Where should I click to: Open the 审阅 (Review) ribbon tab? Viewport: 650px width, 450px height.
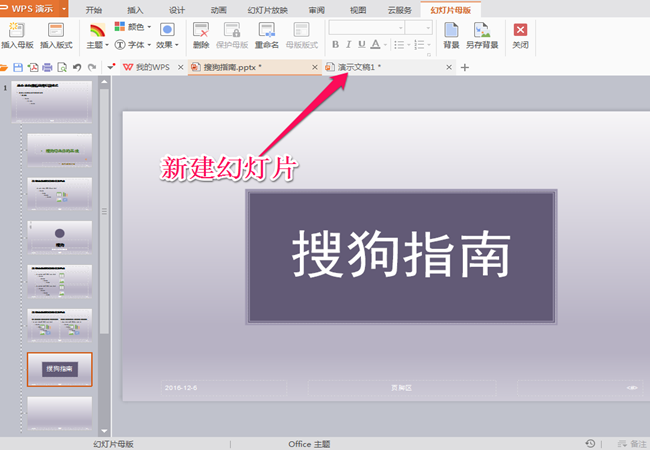pyautogui.click(x=316, y=10)
